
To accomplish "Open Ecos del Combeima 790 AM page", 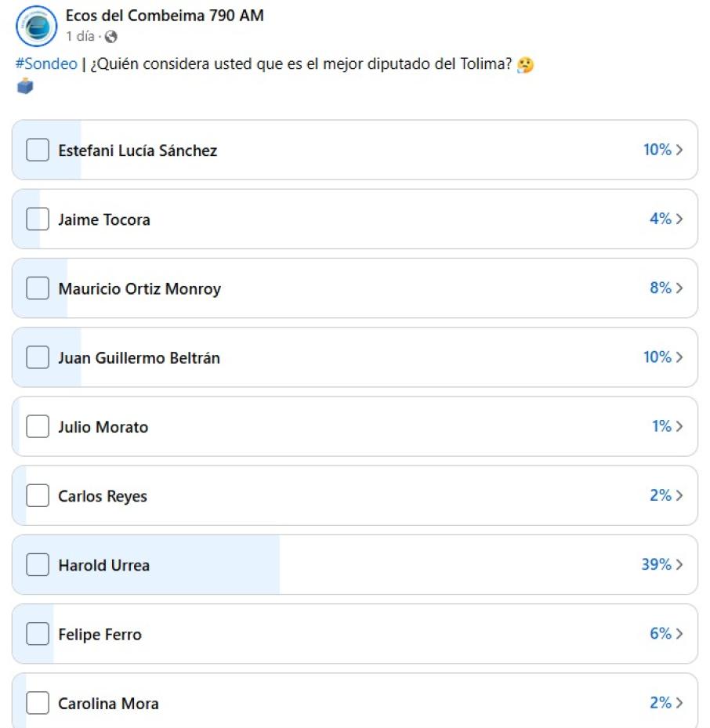I will click(165, 16).
